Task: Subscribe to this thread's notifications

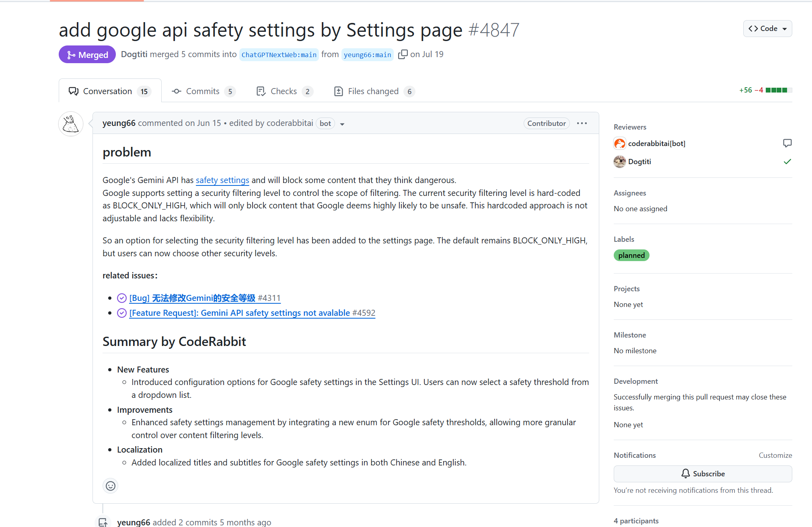Action: (x=703, y=474)
